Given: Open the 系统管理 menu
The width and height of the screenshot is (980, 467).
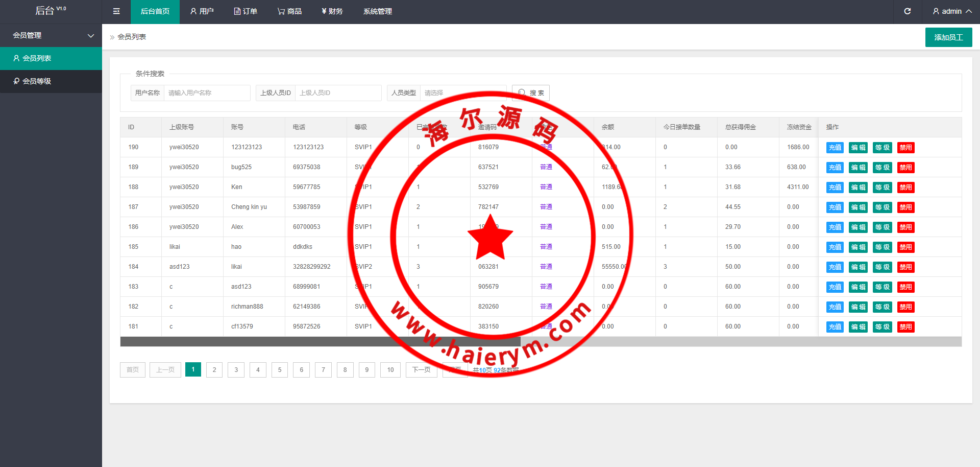Looking at the screenshot, I should [x=378, y=11].
